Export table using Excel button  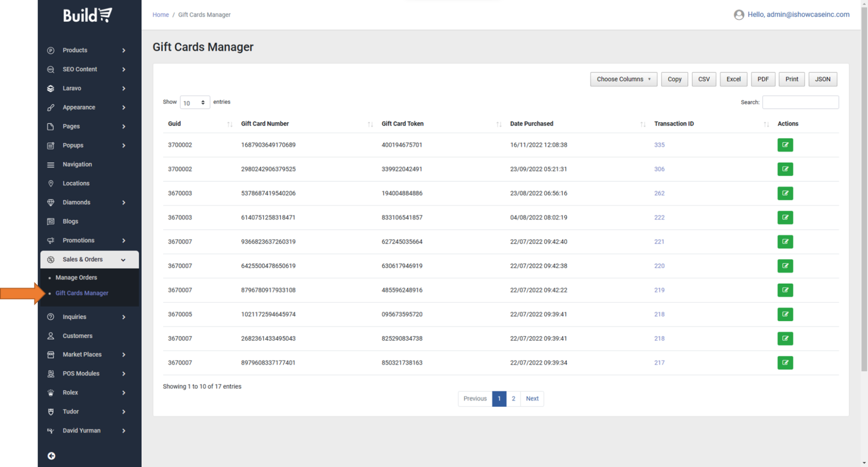click(733, 79)
